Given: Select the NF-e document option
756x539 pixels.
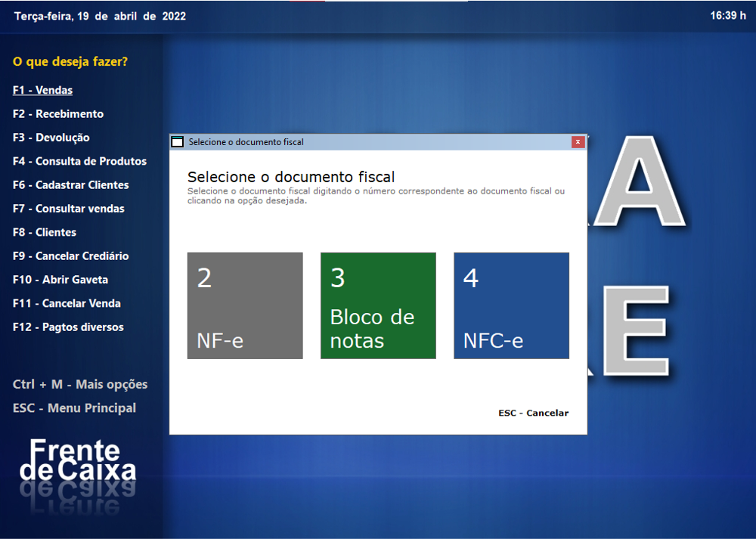Looking at the screenshot, I should click(244, 305).
